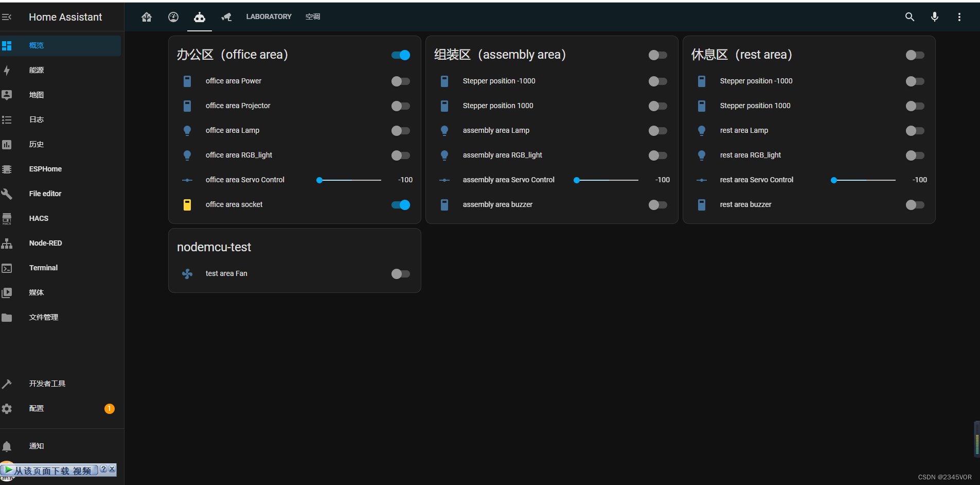Screen dimensions: 980x485
Task: Toggle the assembly area group header switch
Action: tap(657, 55)
